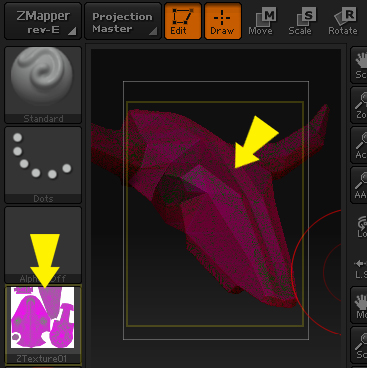Image resolution: width=367 pixels, height=368 pixels.
Task: Click the Actual size magnifier icon
Action: (359, 145)
